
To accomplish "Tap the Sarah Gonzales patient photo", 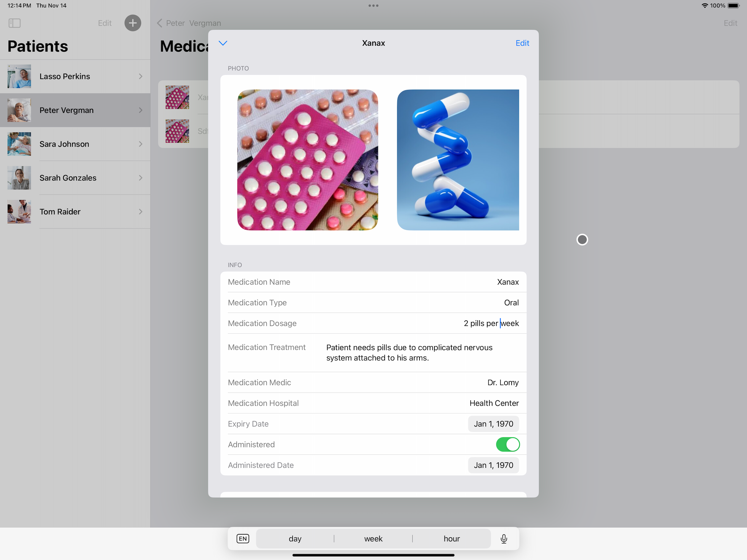I will [19, 178].
